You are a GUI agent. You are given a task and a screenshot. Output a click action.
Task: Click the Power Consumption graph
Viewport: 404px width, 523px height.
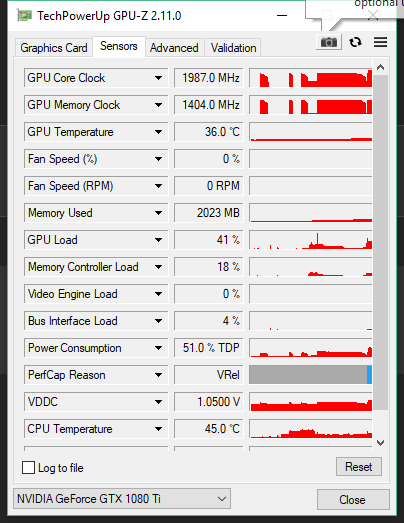tap(311, 348)
